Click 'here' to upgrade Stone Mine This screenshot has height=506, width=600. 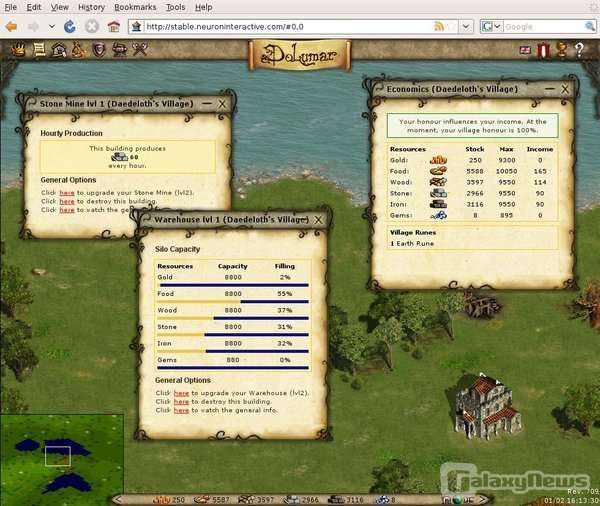pyautogui.click(x=67, y=193)
